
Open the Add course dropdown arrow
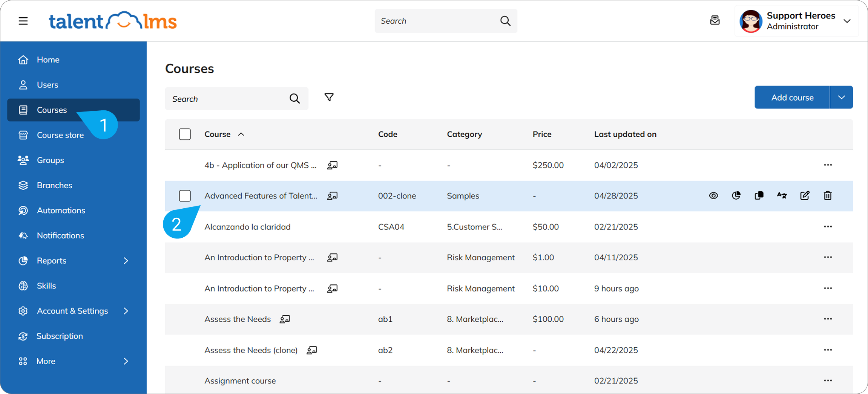tap(842, 98)
